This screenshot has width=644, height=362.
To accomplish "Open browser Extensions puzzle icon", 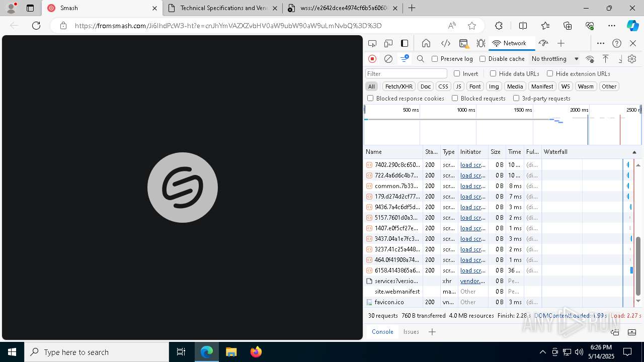I will coord(499,26).
